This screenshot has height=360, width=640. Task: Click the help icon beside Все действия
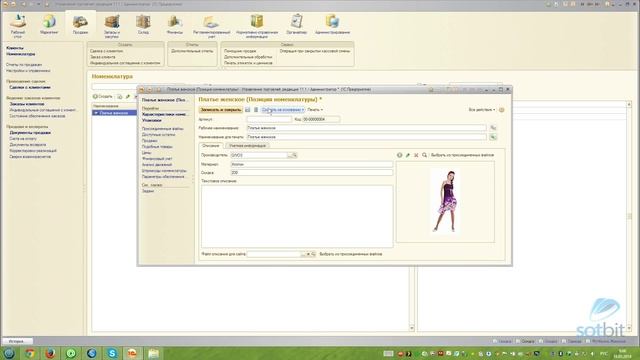[x=501, y=110]
